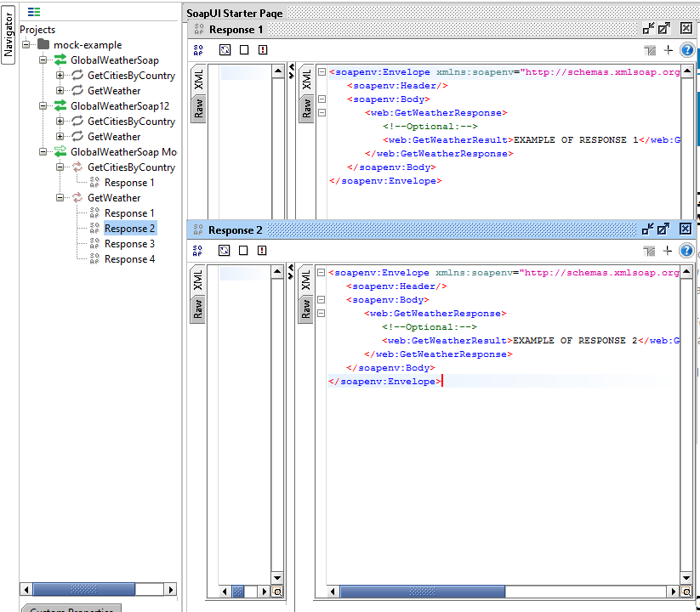This screenshot has width=700, height=612.
Task: Create a SOAP fault via the red exclamation icon
Action: click(x=262, y=49)
